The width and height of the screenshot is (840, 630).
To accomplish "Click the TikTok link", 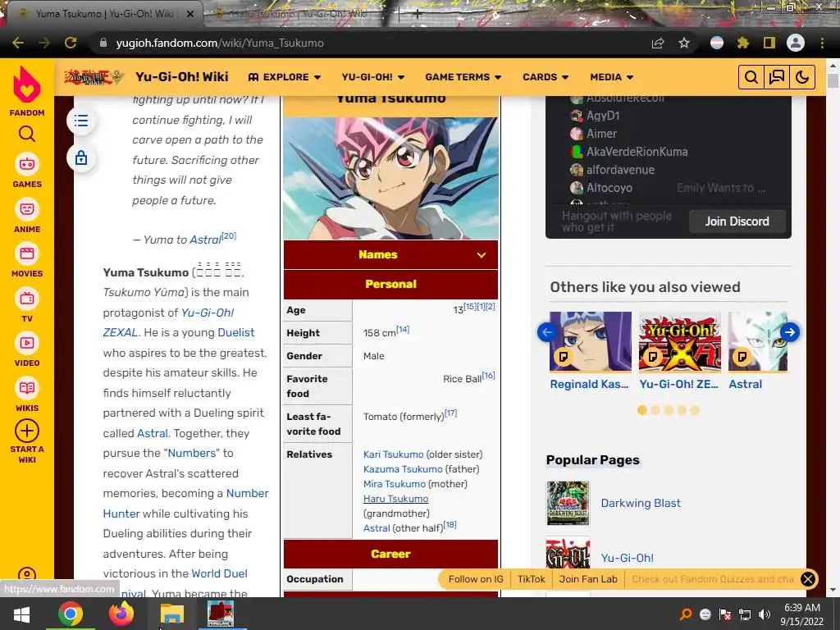I will pyautogui.click(x=532, y=579).
